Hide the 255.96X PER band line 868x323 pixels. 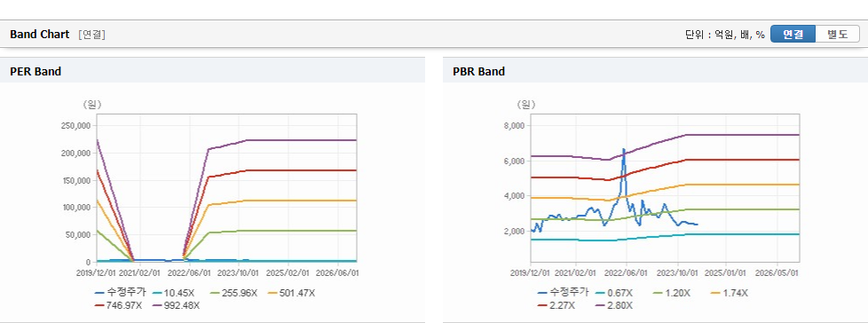[234, 293]
